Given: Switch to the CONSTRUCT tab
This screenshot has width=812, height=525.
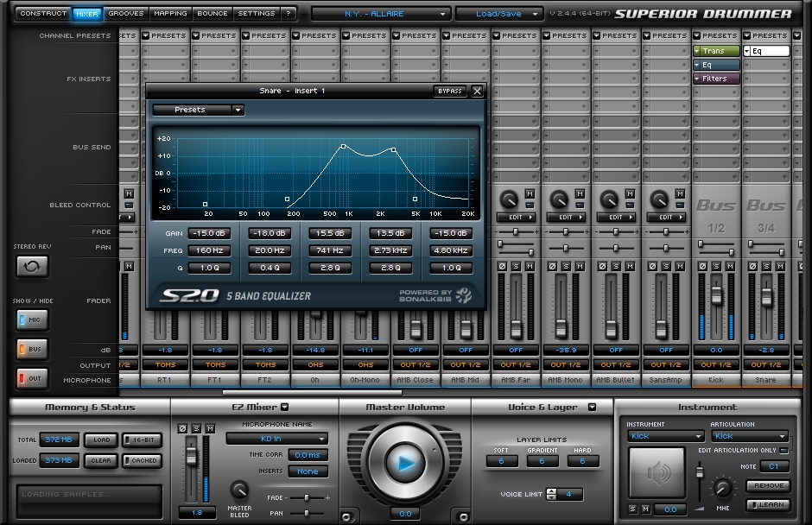Looking at the screenshot, I should 43,14.
